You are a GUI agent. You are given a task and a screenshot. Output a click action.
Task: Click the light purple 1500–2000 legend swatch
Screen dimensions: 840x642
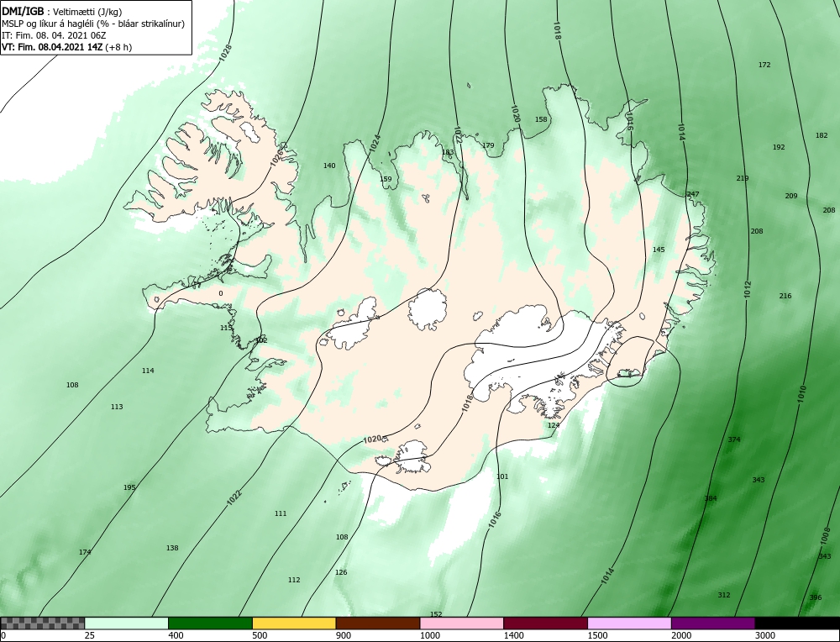click(x=629, y=624)
